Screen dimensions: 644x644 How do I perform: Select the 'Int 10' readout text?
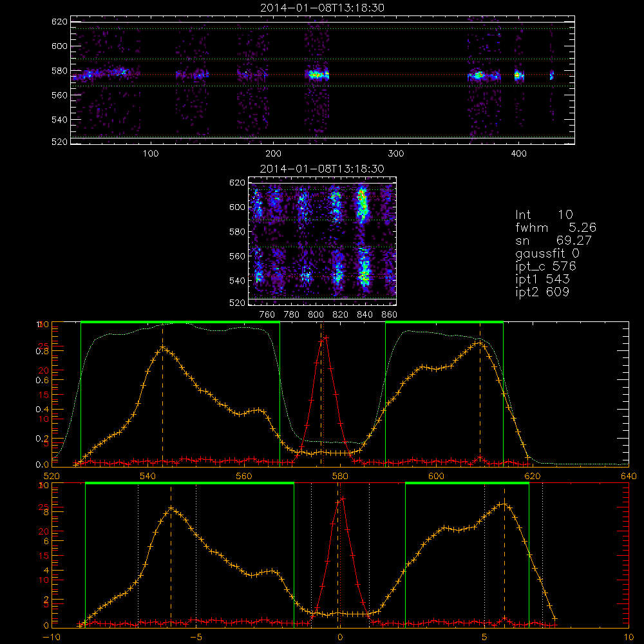point(544,214)
